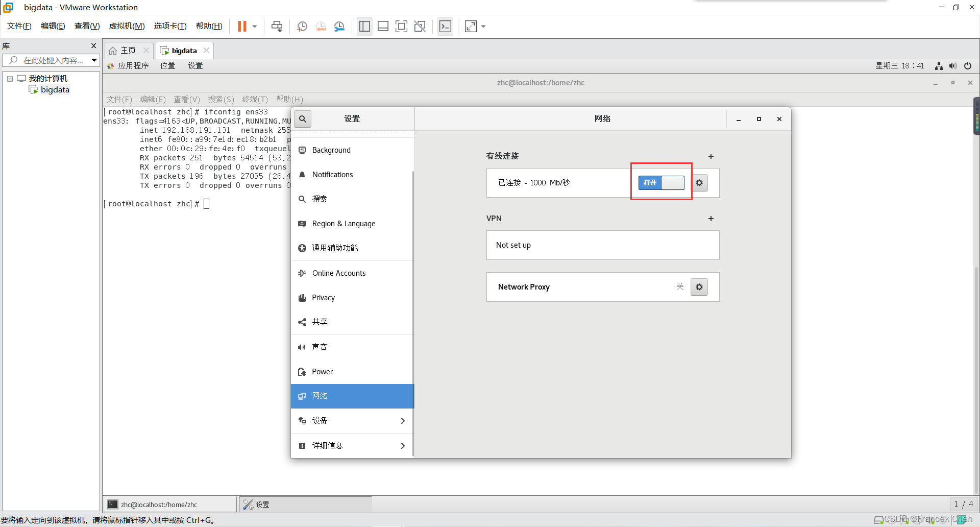Click the unity mode icon

420,26
